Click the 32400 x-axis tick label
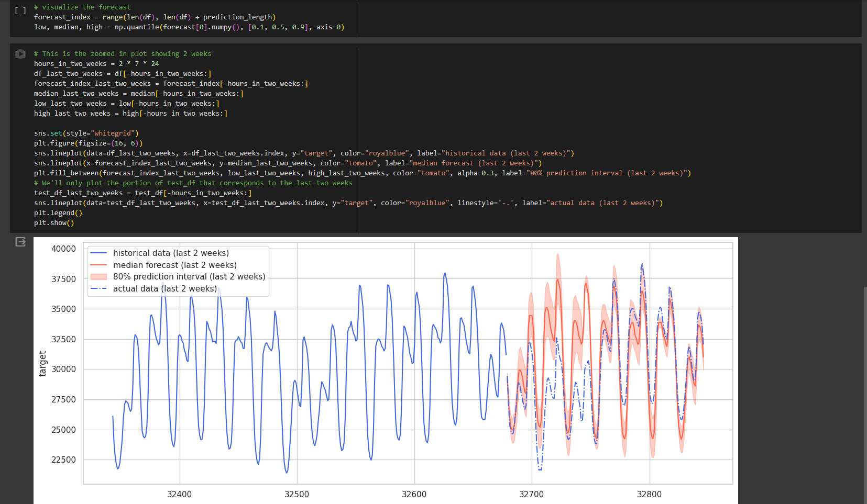The image size is (867, 504). click(x=180, y=494)
